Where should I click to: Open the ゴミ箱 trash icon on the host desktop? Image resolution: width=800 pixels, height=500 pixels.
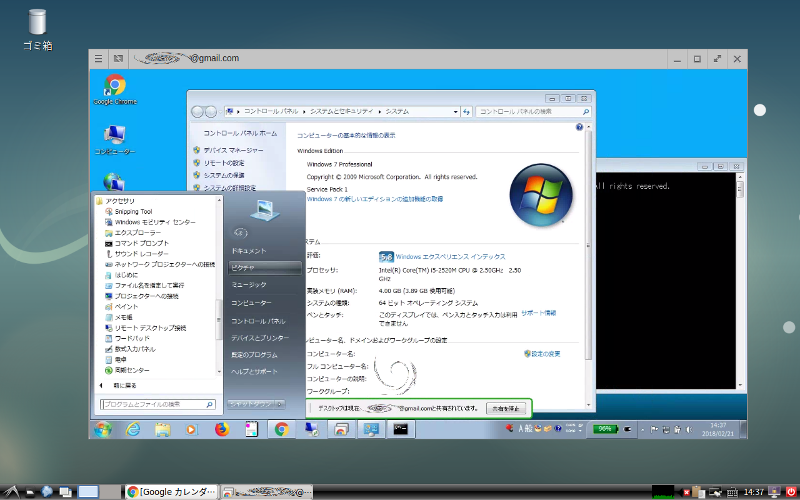coord(37,30)
